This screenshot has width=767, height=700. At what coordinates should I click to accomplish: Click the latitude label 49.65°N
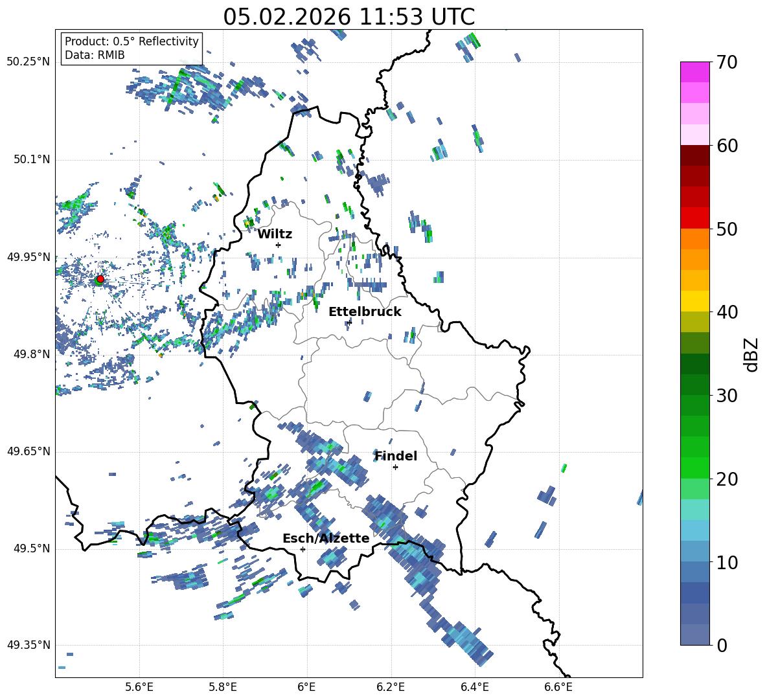pos(29,451)
